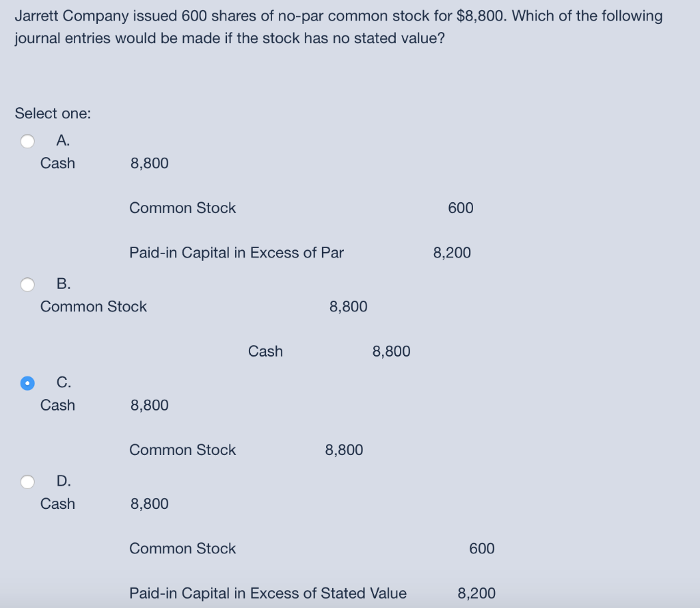This screenshot has width=700, height=608.
Task: Click the 600 credit amount in option D
Action: (x=482, y=548)
